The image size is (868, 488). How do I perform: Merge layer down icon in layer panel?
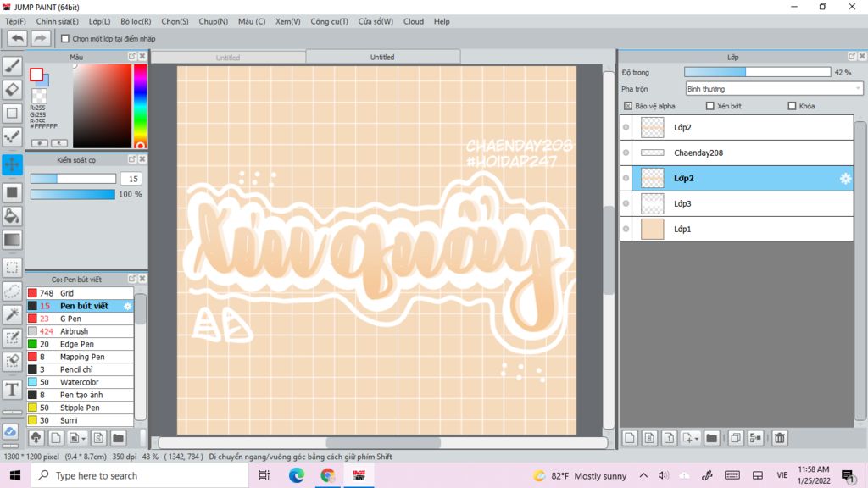click(x=755, y=438)
